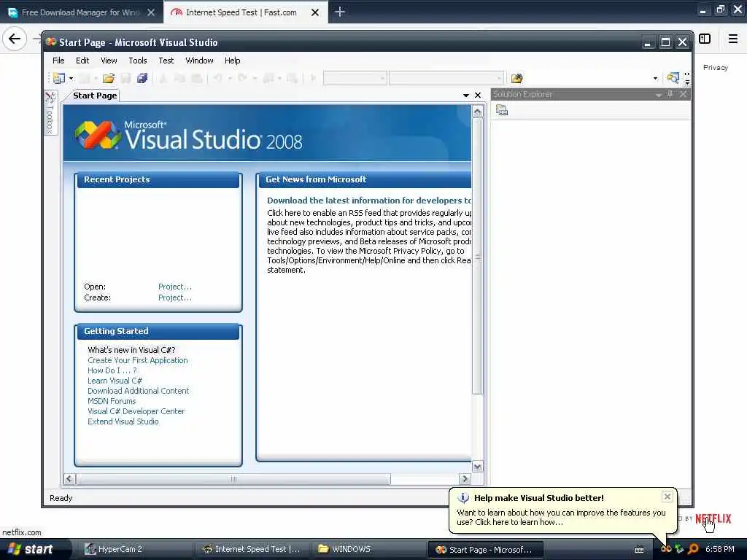Viewport: 747px width, 560px height.
Task: Open the WINDOWS folder taskbar button
Action: click(369, 549)
